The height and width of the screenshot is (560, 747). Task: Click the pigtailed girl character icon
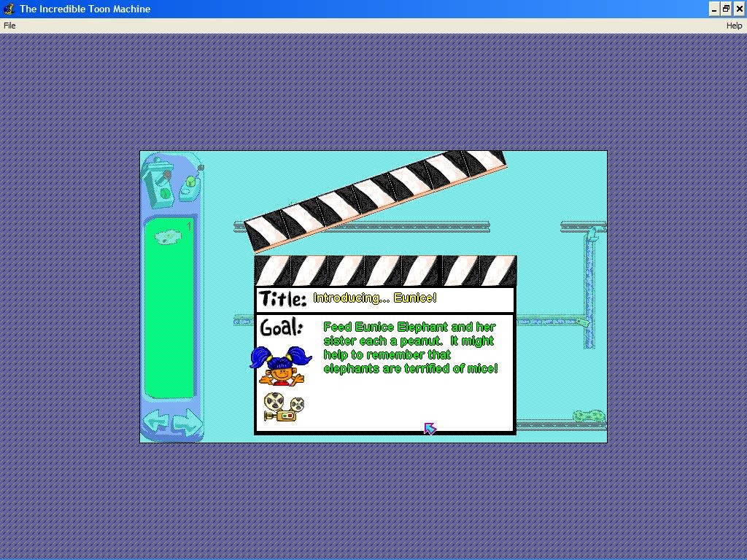pyautogui.click(x=281, y=366)
